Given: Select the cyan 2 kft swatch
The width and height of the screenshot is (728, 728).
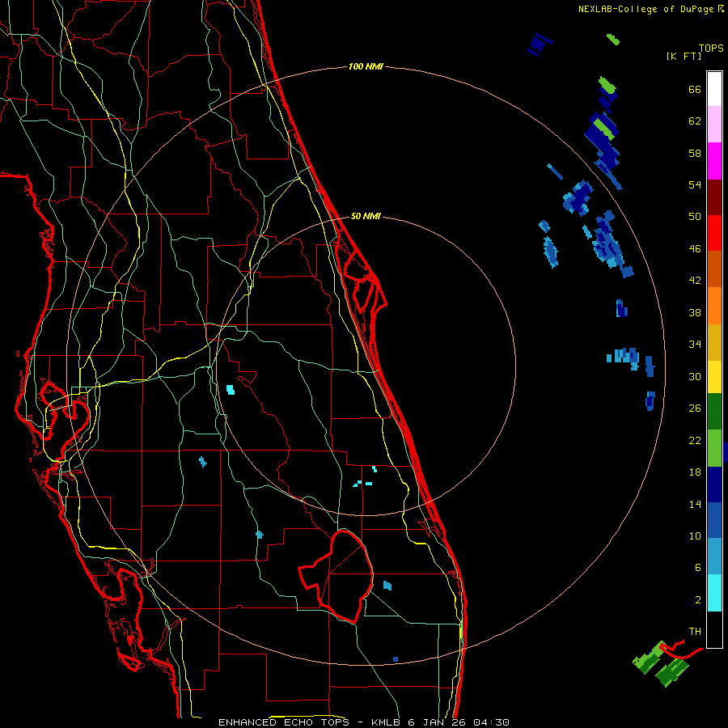Looking at the screenshot, I should 714,593.
